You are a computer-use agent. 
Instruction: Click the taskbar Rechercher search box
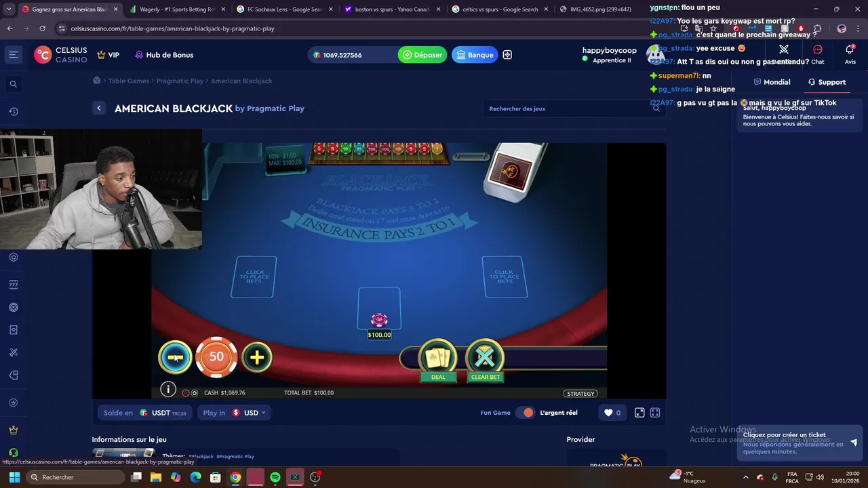coord(75,477)
